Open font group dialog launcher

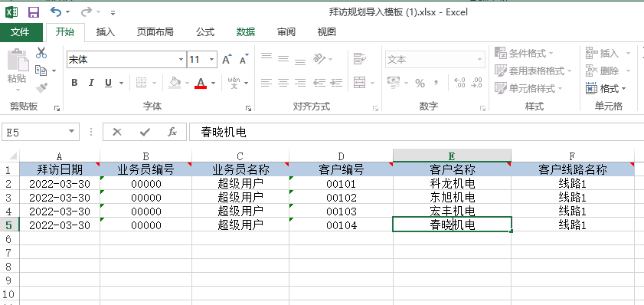[x=248, y=108]
